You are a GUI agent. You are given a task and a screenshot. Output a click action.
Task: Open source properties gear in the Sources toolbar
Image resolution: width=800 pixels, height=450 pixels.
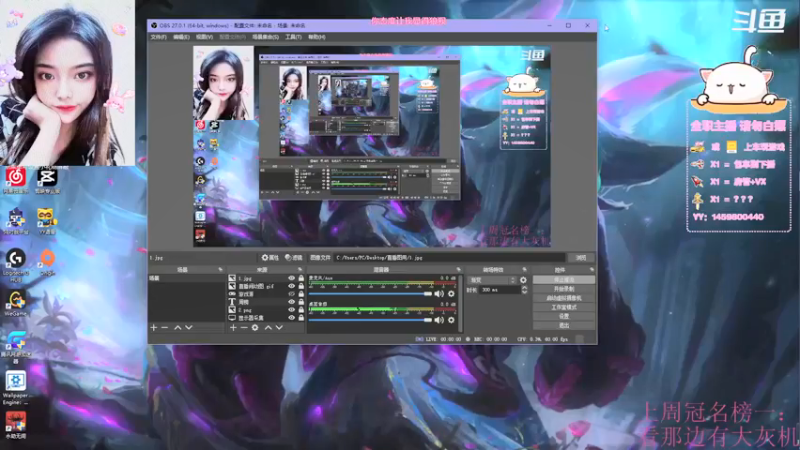[255, 328]
